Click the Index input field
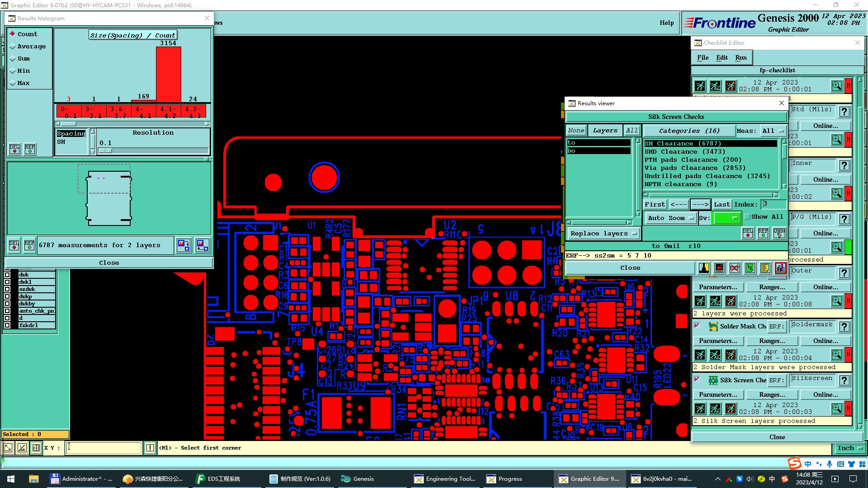Viewport: 868px width, 488px height. coord(773,205)
